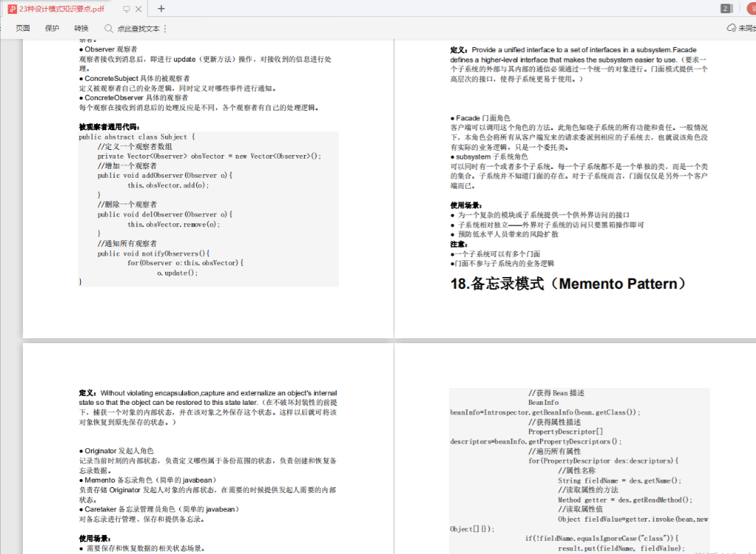Click the code line public abstract class Subject
The width and height of the screenshot is (756, 554).
[137, 137]
